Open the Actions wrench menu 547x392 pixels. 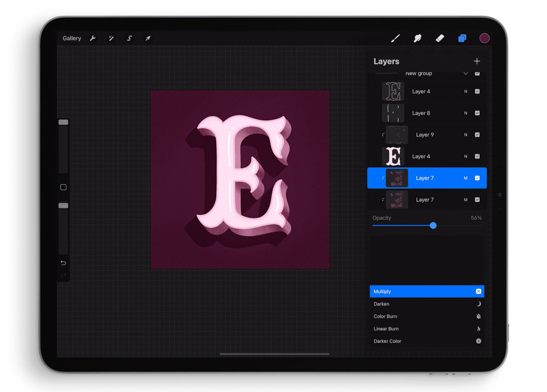tap(93, 38)
